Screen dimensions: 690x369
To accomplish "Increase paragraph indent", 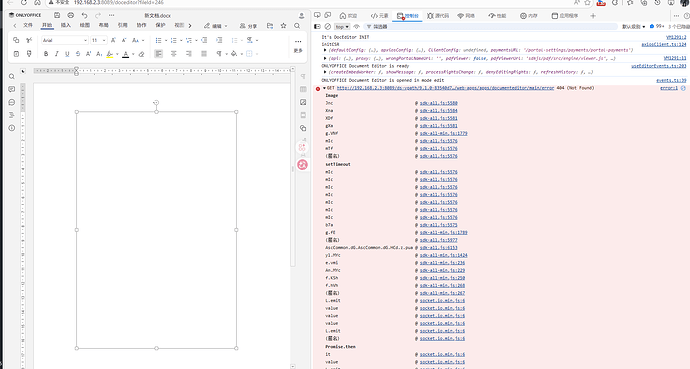I will (x=219, y=40).
